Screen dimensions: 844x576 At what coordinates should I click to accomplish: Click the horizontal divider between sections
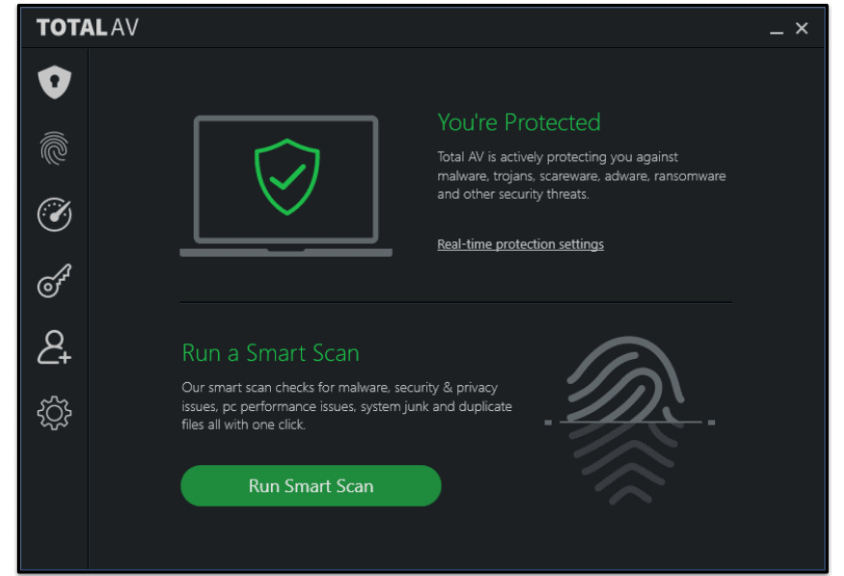tap(456, 302)
